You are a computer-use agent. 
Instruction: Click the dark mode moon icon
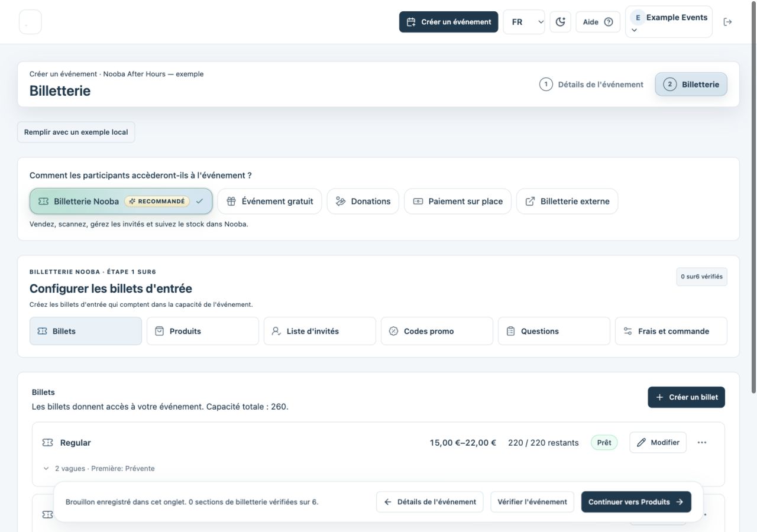(560, 22)
